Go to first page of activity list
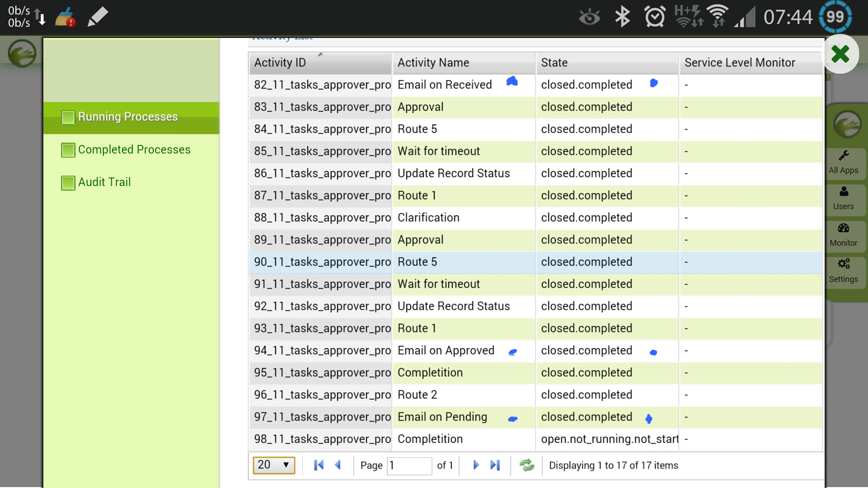This screenshot has width=868, height=488. point(319,465)
